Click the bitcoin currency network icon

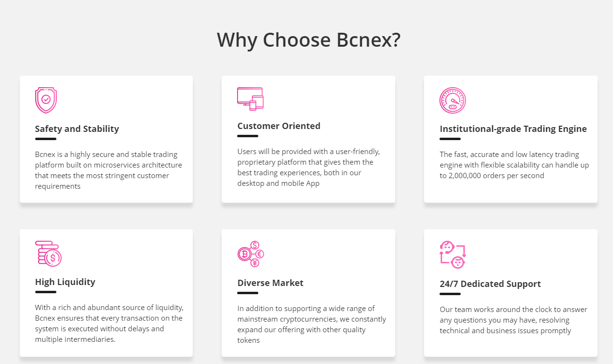click(251, 254)
